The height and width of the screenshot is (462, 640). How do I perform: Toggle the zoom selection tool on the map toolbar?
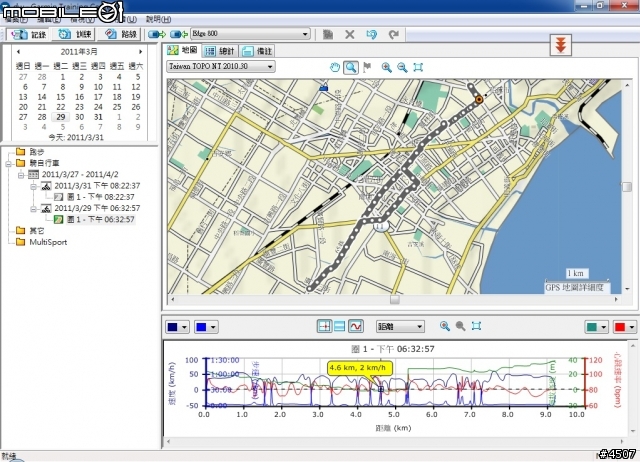351,67
